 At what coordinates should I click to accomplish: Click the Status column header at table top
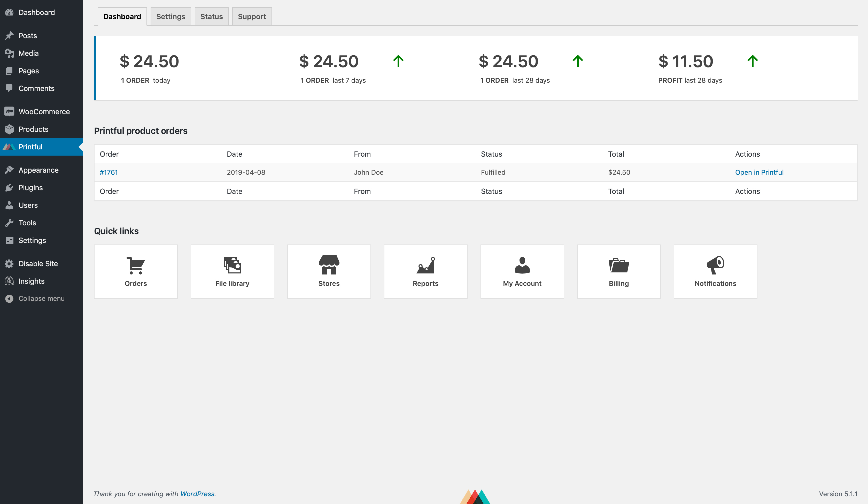click(x=491, y=154)
